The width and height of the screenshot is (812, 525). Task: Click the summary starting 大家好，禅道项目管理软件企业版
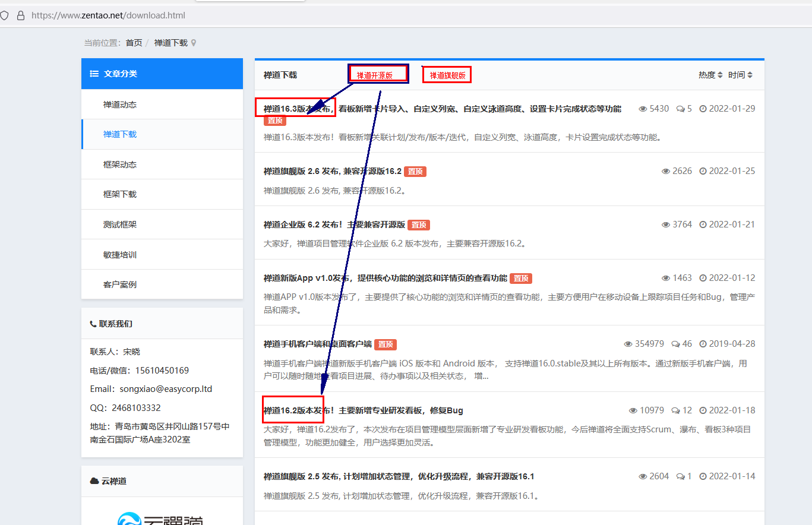tap(395, 243)
